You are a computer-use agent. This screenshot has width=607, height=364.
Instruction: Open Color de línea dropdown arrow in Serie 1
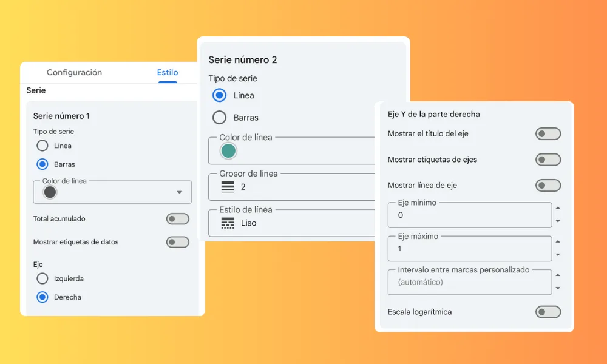pos(179,192)
